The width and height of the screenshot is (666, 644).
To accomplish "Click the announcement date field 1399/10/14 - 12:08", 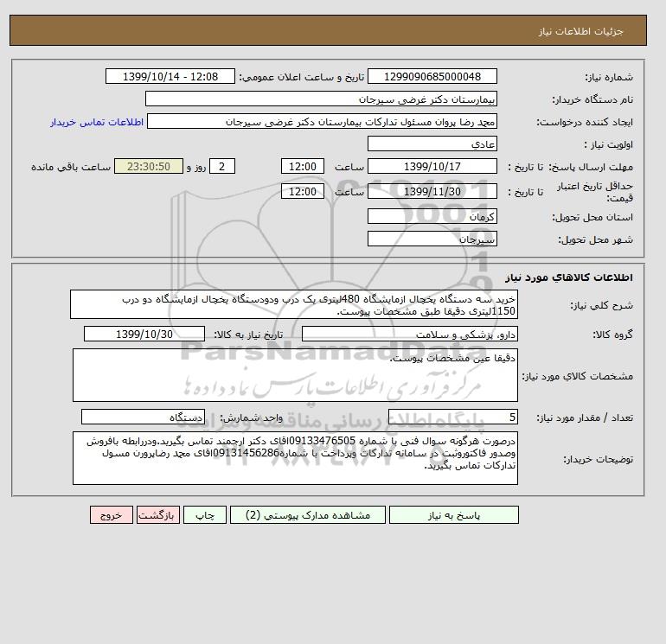I will pyautogui.click(x=170, y=76).
